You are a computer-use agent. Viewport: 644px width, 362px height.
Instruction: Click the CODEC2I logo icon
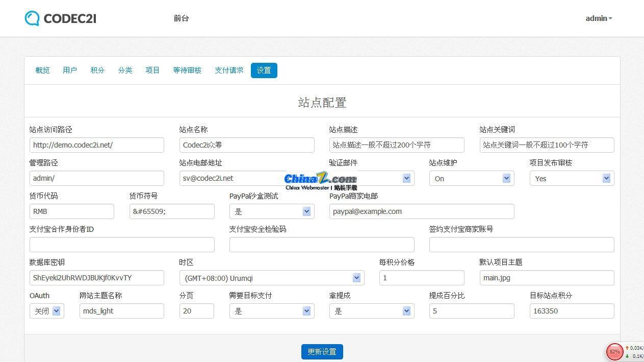[x=32, y=18]
